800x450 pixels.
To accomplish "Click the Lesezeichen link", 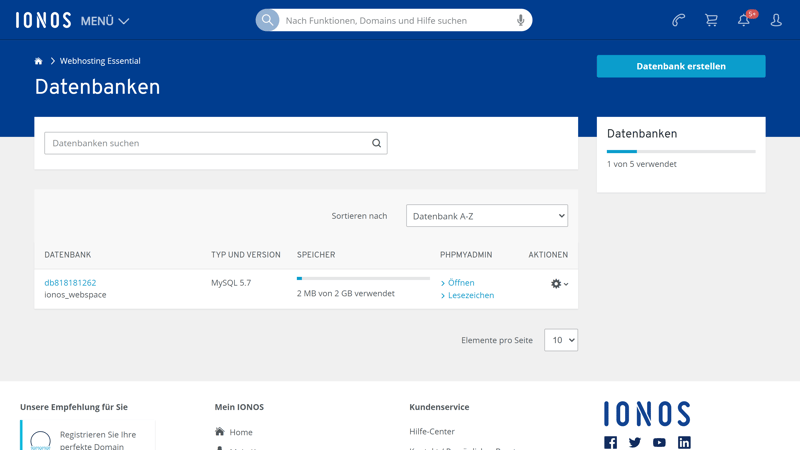I will coord(470,295).
